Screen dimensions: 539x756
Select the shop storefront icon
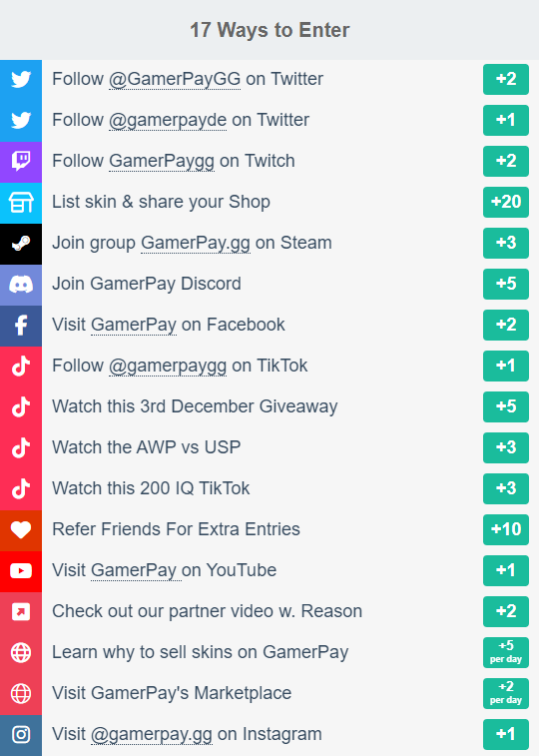(21, 202)
